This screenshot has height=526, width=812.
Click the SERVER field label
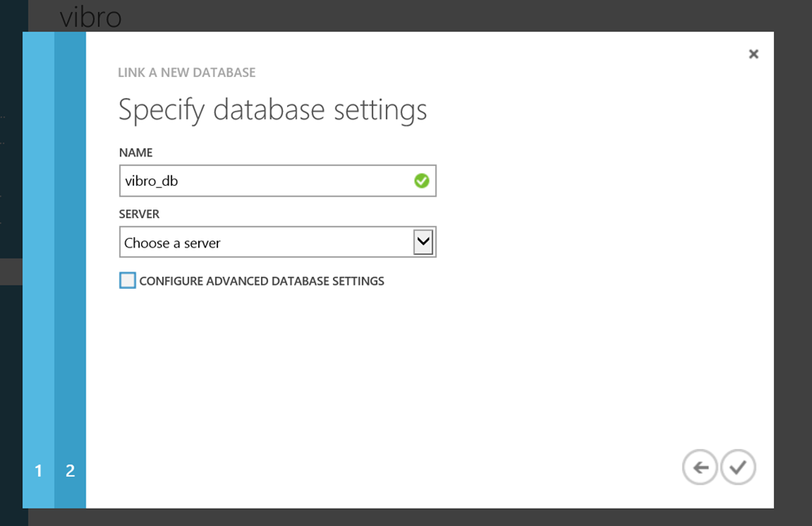140,214
